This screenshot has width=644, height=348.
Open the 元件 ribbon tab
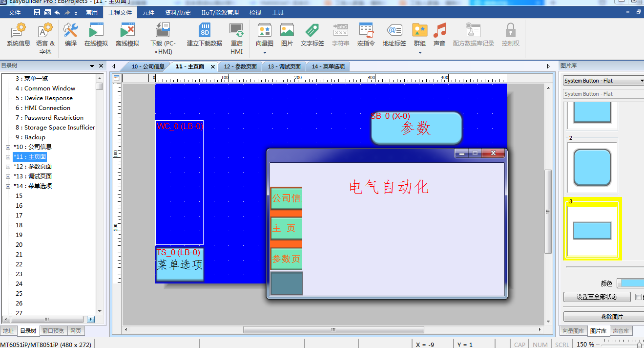(148, 12)
